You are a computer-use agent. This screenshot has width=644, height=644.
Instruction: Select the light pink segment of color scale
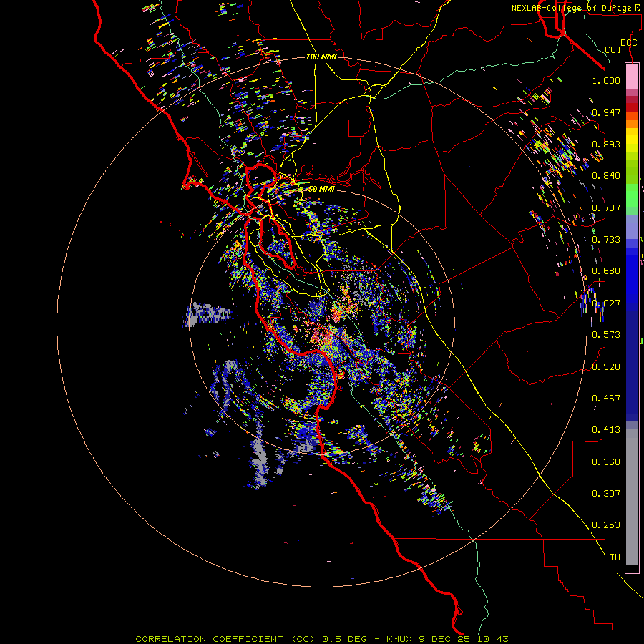(632, 76)
